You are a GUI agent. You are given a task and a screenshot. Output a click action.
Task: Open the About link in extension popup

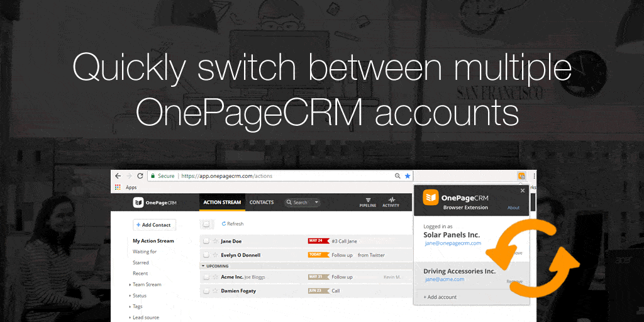(513, 208)
